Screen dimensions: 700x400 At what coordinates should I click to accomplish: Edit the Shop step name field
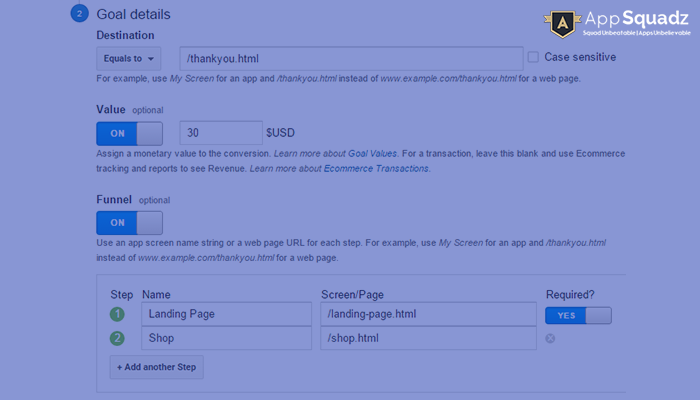[x=226, y=338]
